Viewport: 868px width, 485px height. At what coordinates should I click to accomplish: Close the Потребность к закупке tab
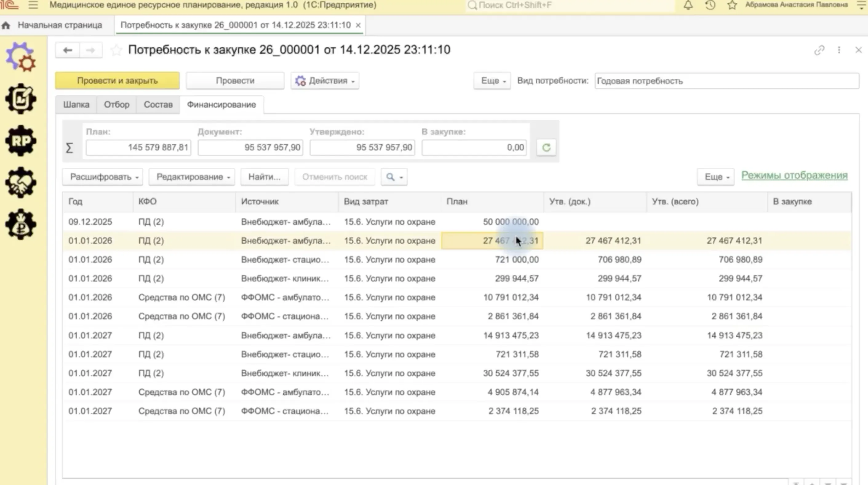358,25
